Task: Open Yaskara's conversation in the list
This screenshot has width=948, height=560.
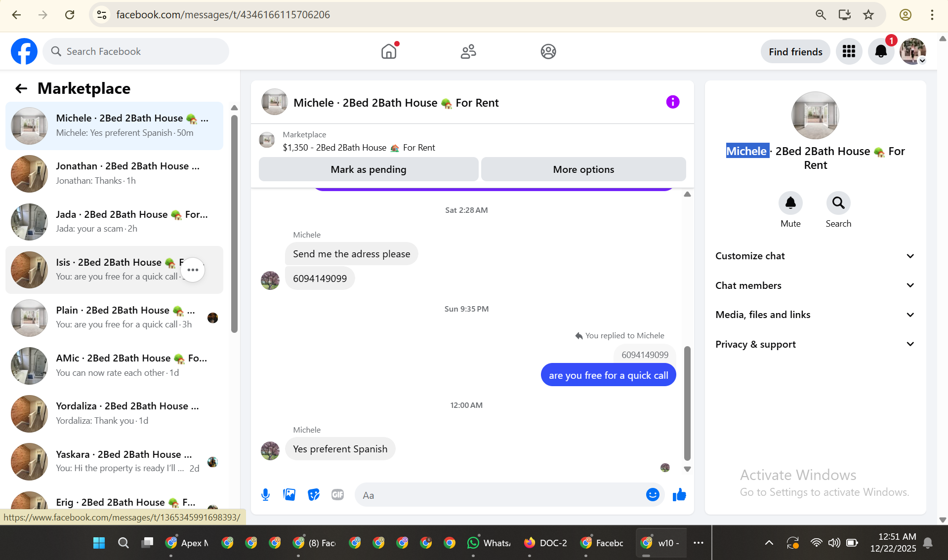Action: click(x=114, y=461)
